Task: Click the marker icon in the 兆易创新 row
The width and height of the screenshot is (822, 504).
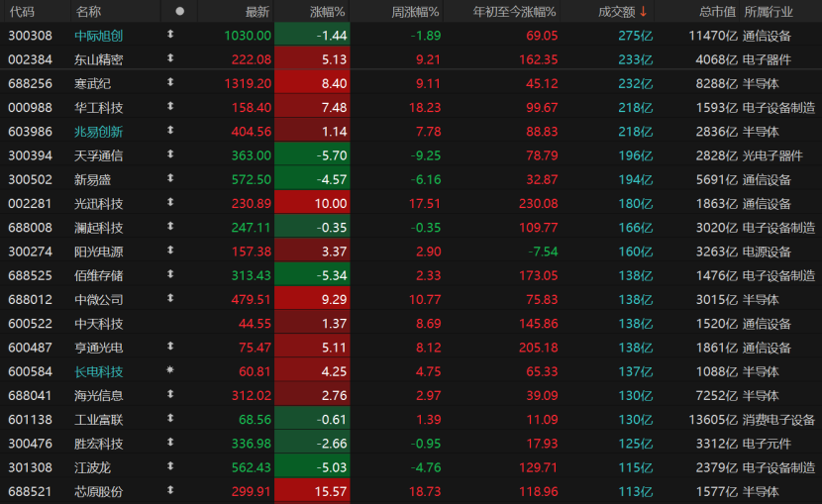Action: pyautogui.click(x=170, y=130)
